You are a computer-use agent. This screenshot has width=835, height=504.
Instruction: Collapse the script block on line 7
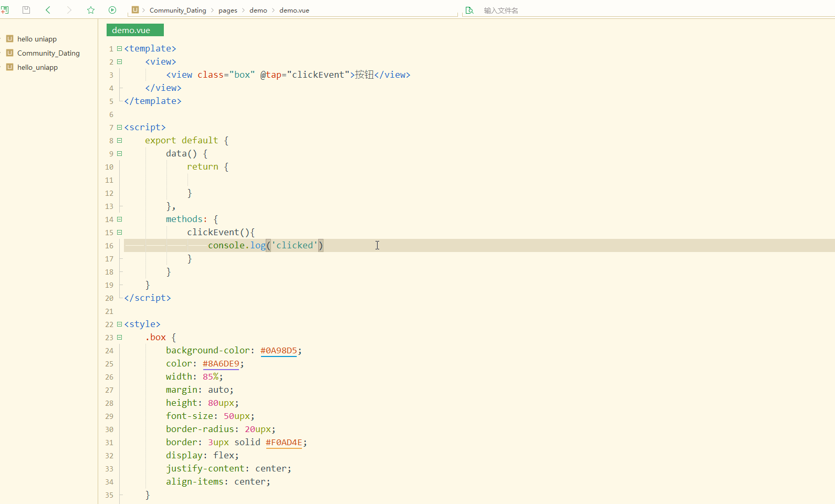120,127
